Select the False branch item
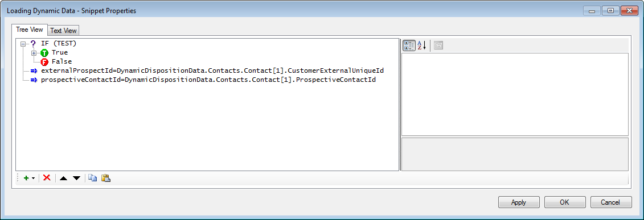 [61, 62]
